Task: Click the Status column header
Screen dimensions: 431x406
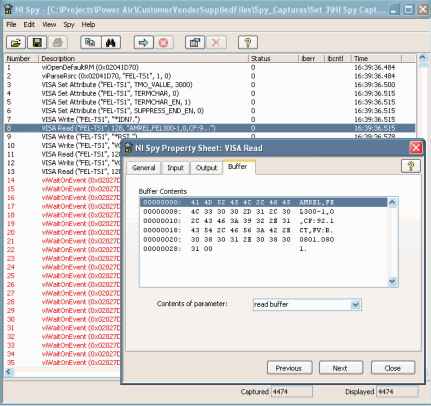Action: click(x=273, y=58)
